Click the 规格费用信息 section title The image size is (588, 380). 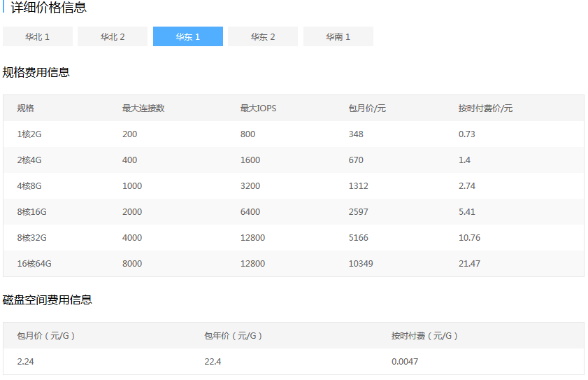click(x=36, y=72)
